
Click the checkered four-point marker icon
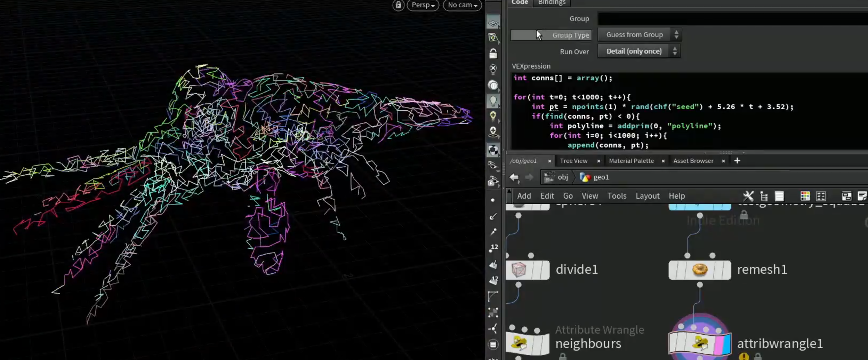coord(493,313)
